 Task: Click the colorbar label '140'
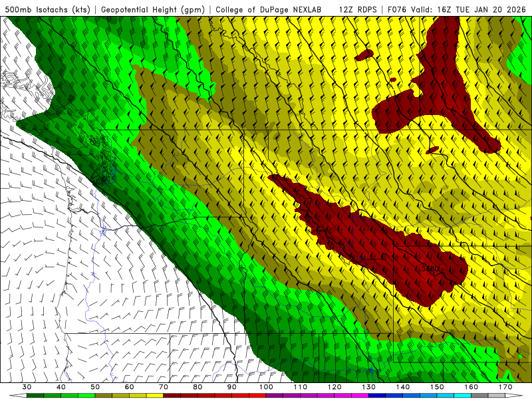tap(403, 387)
